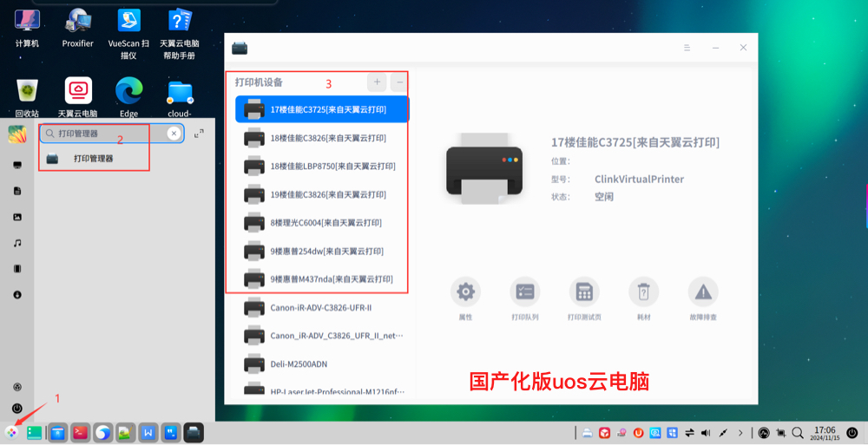868x445 pixels.
Task: Open the 打印管理器 search result
Action: pos(93,159)
